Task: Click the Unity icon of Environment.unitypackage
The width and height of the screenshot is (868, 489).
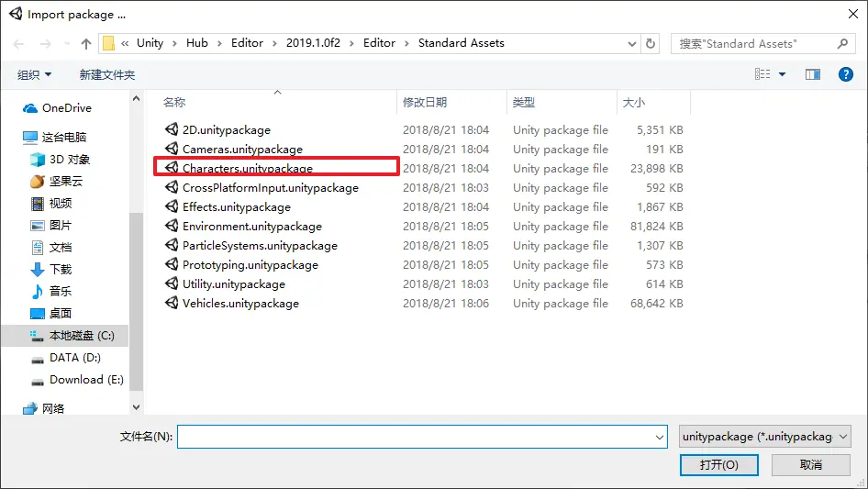Action: pos(172,226)
